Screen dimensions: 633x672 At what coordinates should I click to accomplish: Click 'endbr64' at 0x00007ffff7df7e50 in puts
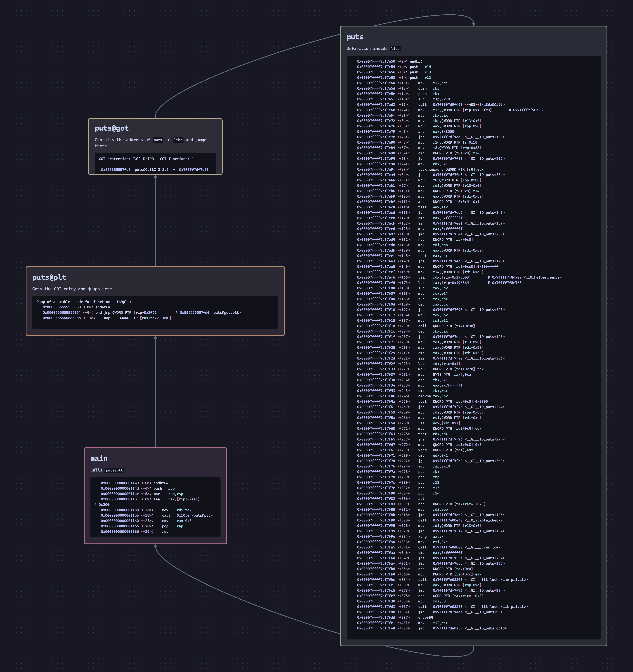point(417,62)
